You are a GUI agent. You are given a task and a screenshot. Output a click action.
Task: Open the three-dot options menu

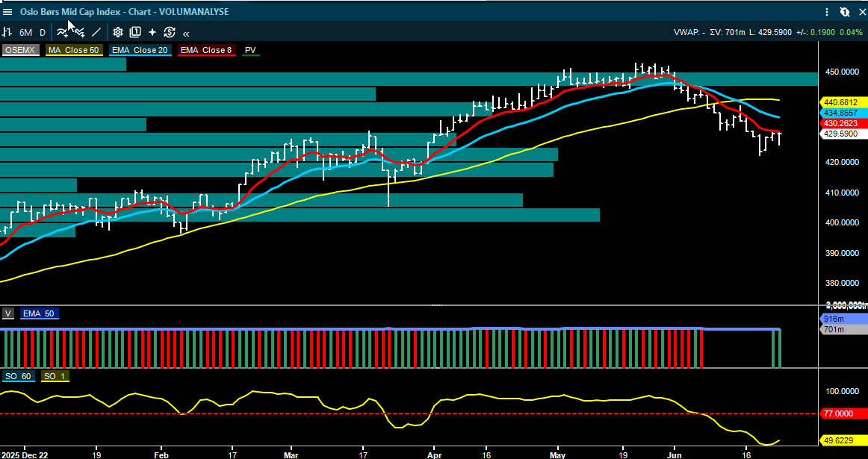coord(827,12)
